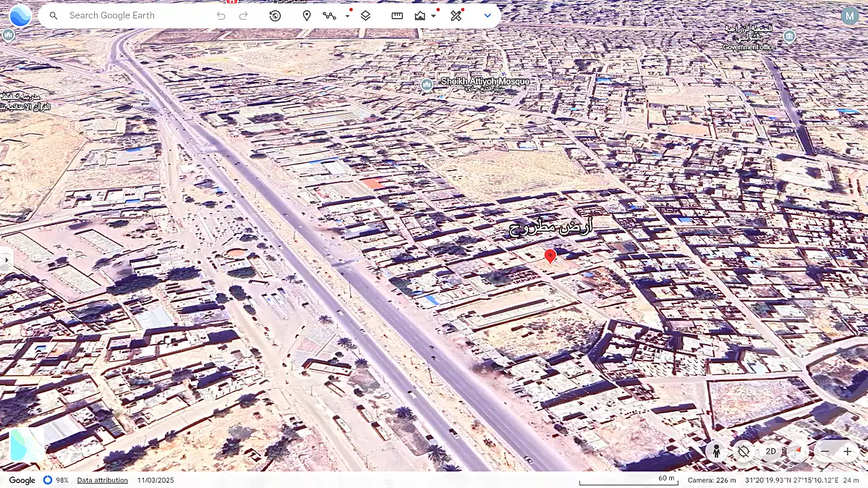This screenshot has height=488, width=868.
Task: Switch the view to 2D
Action: click(x=770, y=451)
